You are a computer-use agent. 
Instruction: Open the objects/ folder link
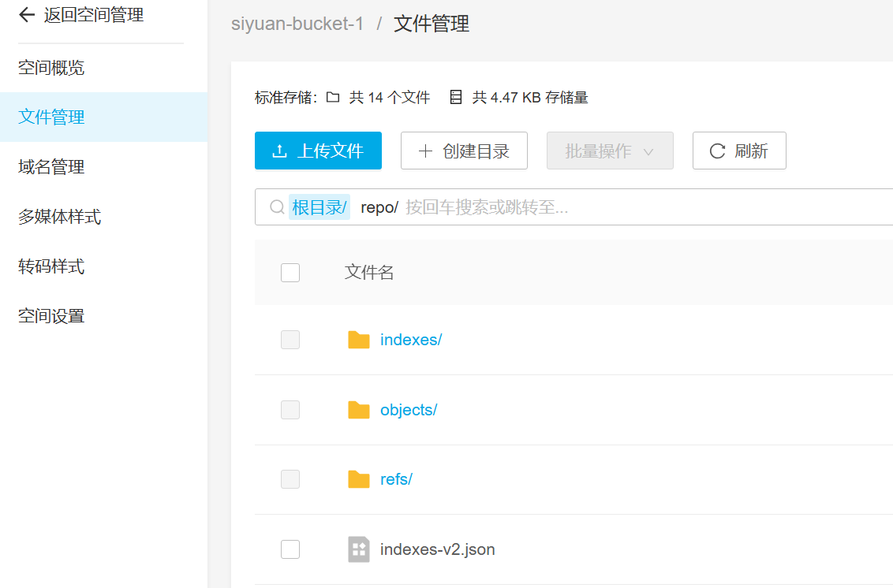409,410
